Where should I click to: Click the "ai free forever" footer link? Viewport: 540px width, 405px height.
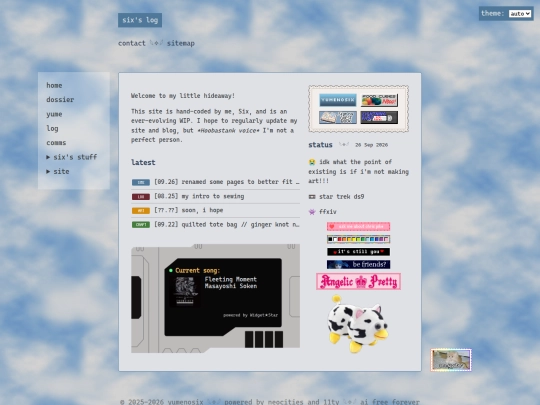pos(390,402)
